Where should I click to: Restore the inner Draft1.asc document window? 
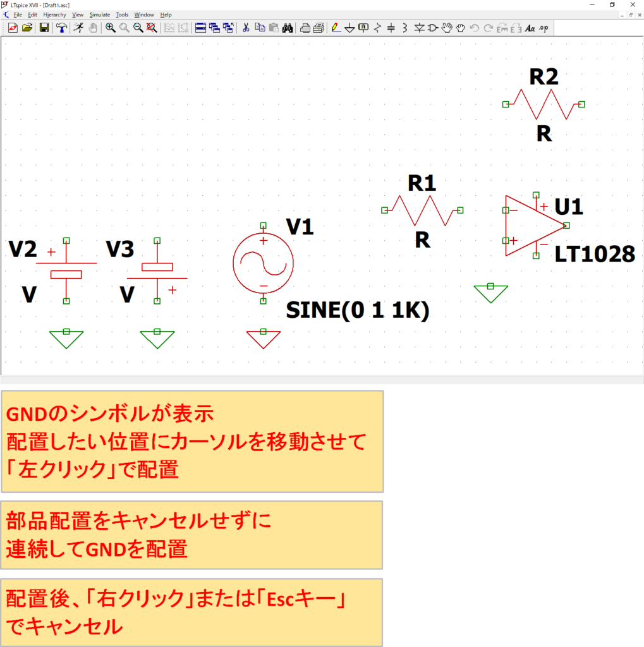(631, 15)
